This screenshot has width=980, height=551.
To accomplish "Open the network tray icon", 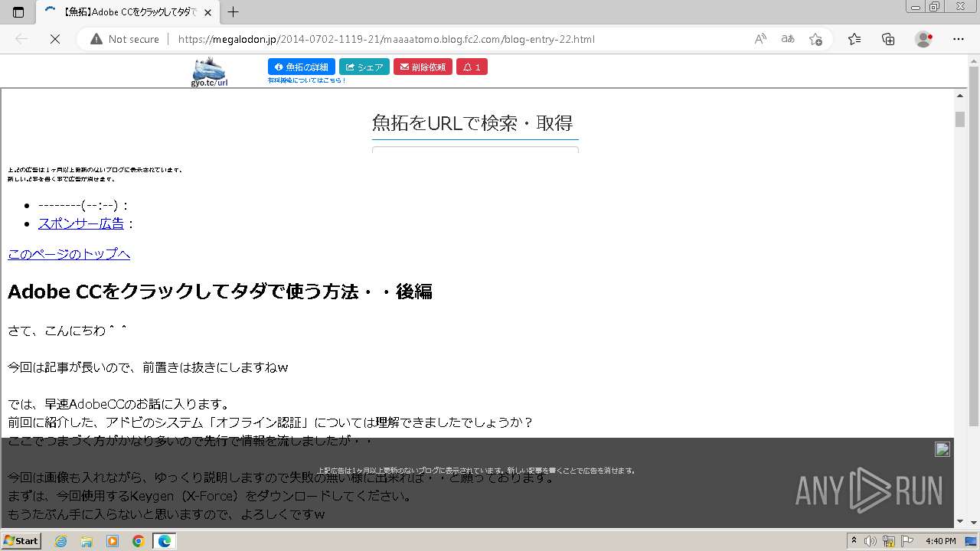I will point(888,541).
